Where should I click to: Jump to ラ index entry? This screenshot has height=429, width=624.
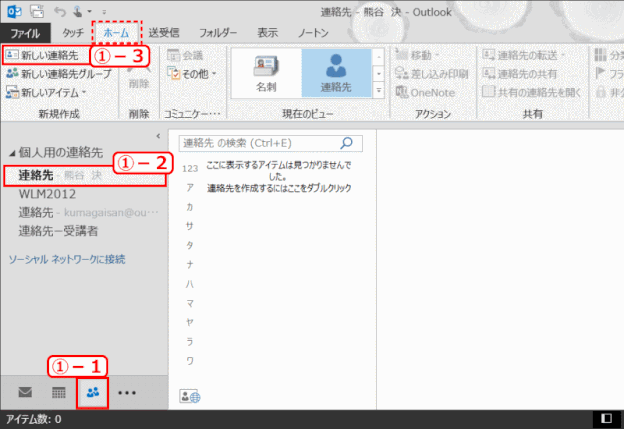(190, 341)
